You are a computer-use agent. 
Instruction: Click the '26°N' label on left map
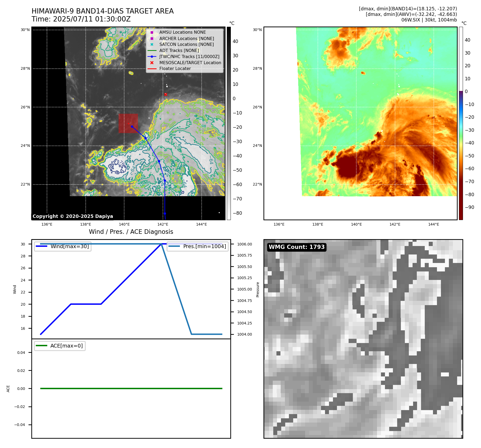point(25,107)
